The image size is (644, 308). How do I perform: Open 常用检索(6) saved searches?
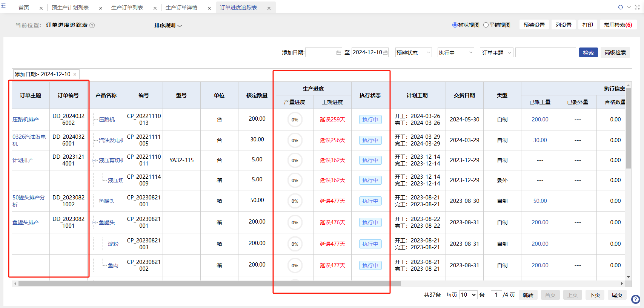click(618, 25)
